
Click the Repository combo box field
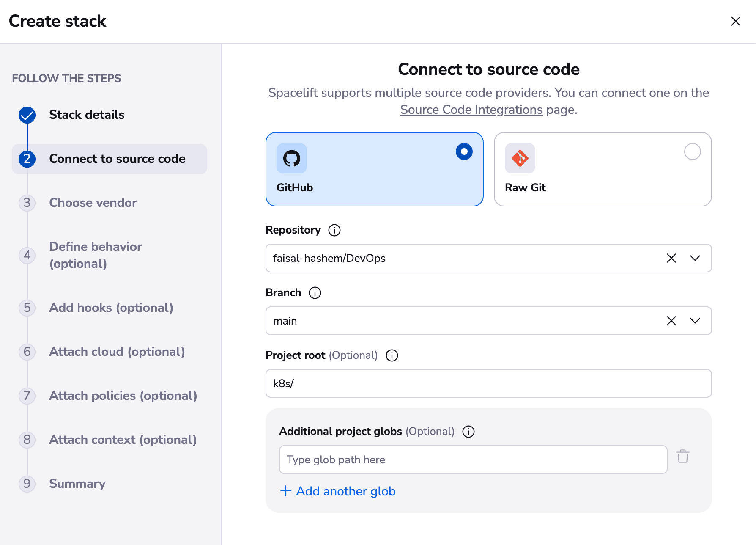[x=489, y=258]
